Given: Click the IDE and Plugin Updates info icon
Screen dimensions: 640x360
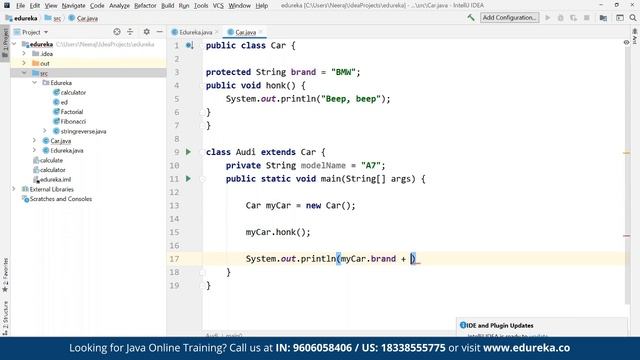Looking at the screenshot, I should coord(463,325).
